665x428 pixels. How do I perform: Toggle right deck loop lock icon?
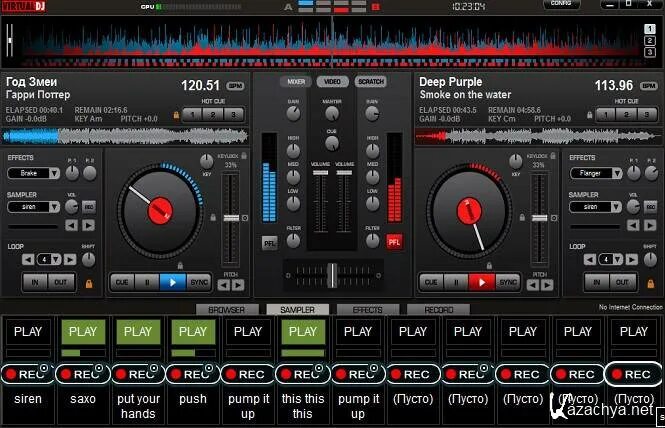tap(651, 284)
